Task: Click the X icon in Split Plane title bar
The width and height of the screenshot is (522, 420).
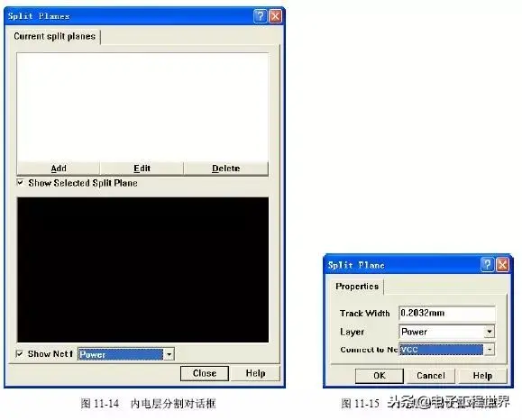Action: 502,265
